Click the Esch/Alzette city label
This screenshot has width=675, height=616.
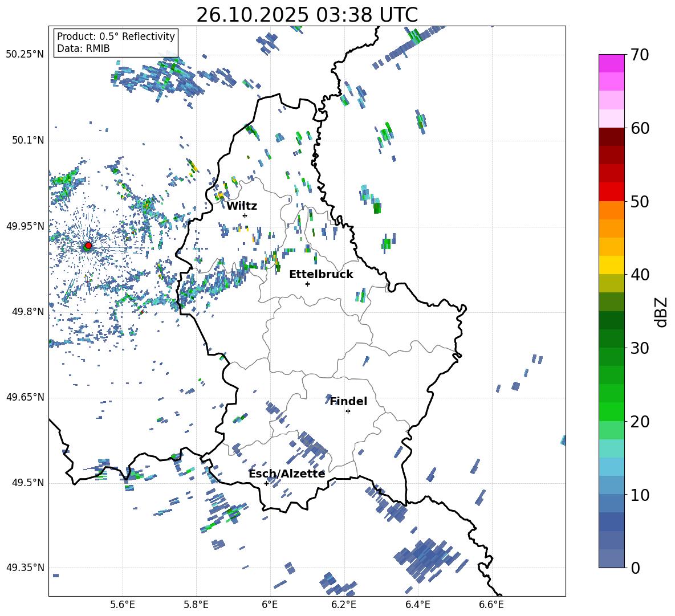pyautogui.click(x=287, y=474)
